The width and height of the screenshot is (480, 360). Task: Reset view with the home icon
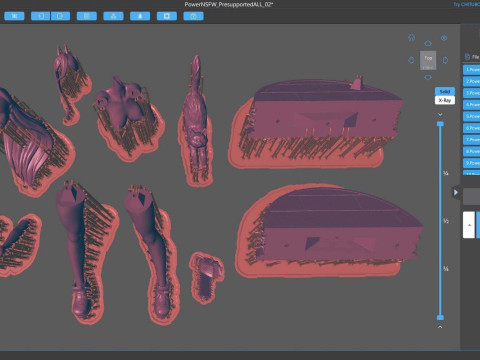coord(412,37)
